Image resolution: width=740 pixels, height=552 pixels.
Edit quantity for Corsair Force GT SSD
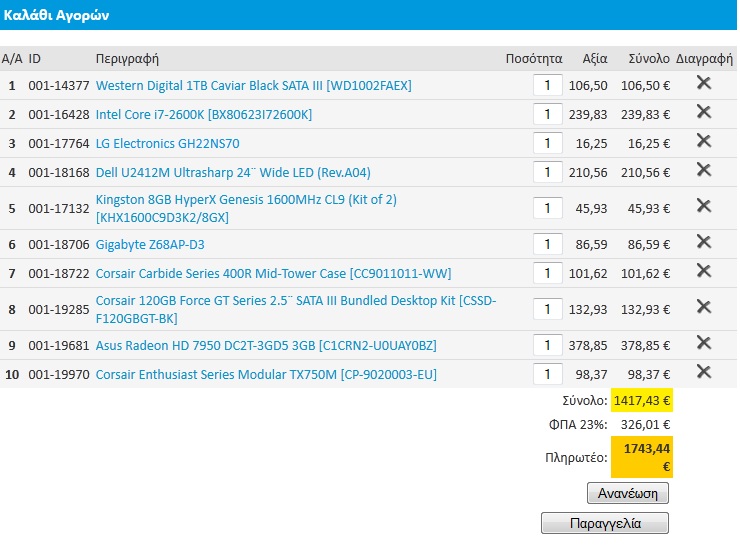547,309
